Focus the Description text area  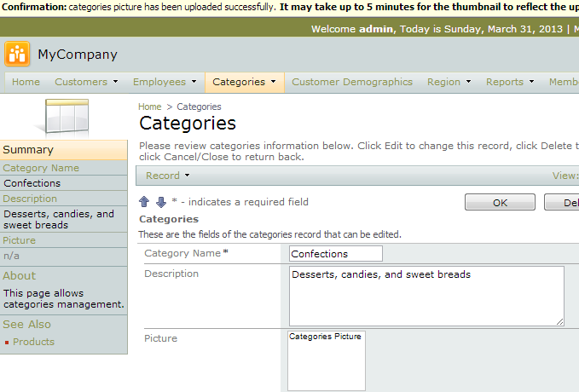point(426,296)
